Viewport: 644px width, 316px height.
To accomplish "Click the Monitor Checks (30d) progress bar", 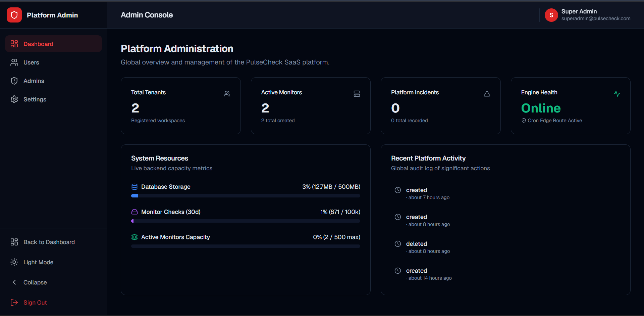I will tap(246, 221).
